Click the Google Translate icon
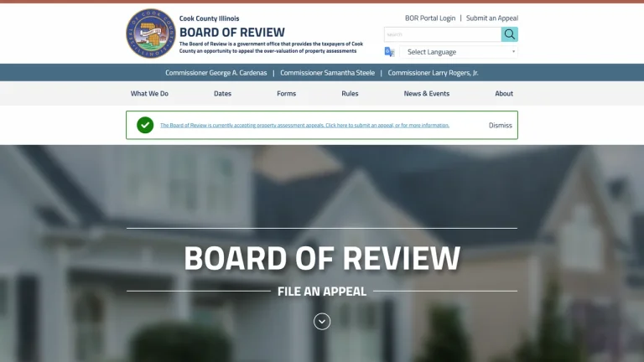The width and height of the screenshot is (644, 362). click(389, 52)
